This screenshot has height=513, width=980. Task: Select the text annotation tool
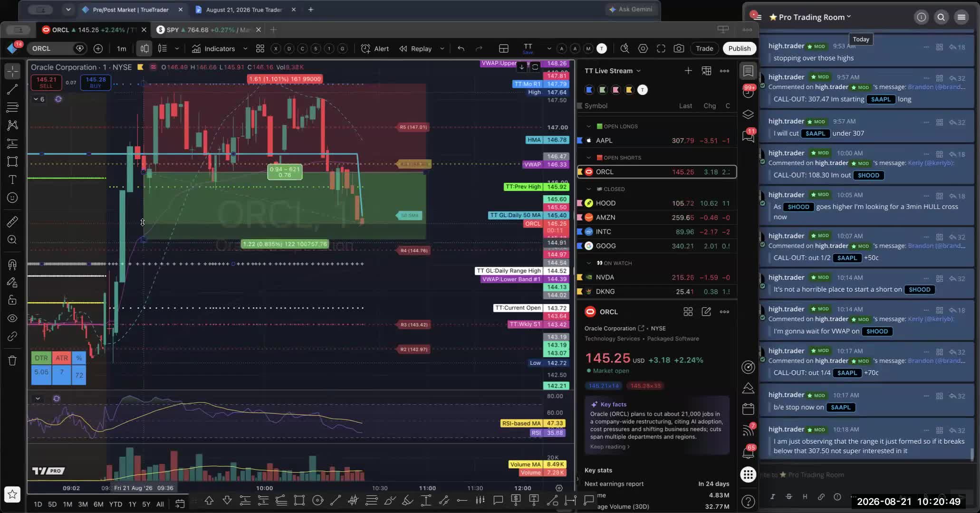tap(12, 180)
